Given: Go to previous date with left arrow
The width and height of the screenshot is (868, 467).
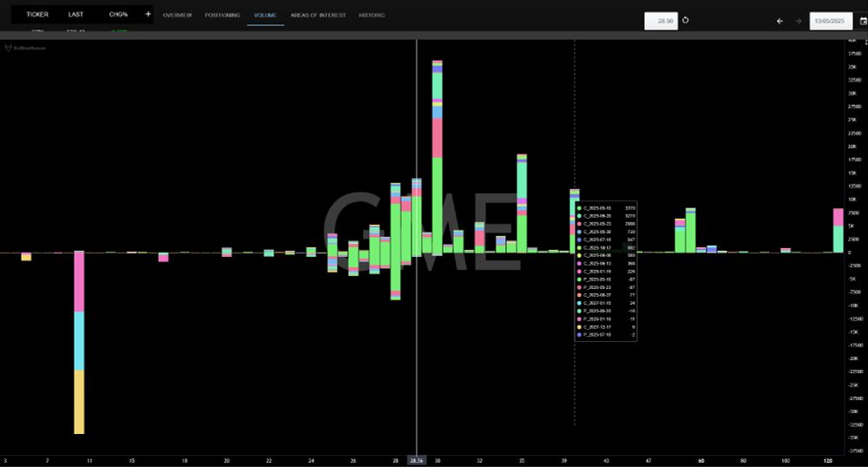Looking at the screenshot, I should (779, 21).
